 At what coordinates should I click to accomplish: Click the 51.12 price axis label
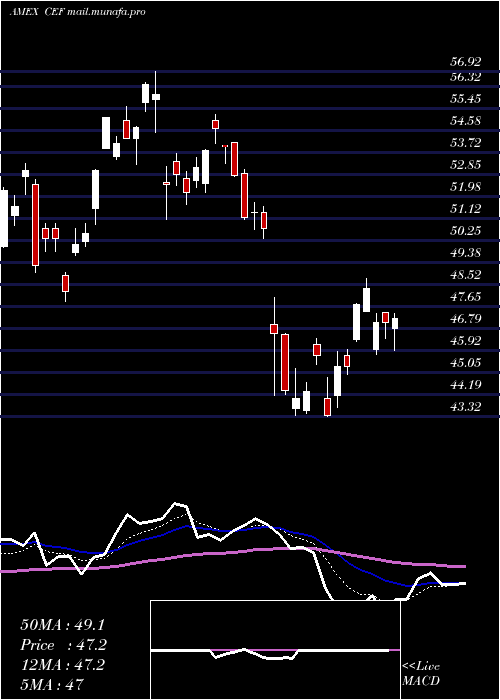(x=465, y=208)
